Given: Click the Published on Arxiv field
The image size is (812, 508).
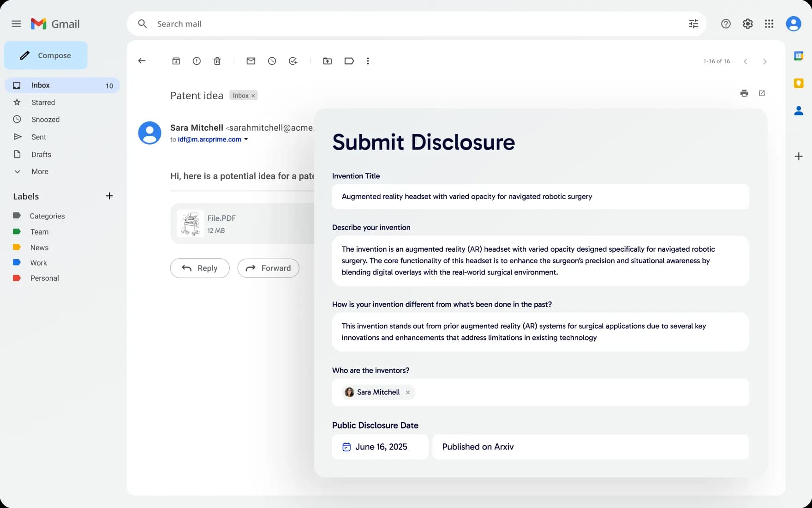Looking at the screenshot, I should (x=591, y=447).
